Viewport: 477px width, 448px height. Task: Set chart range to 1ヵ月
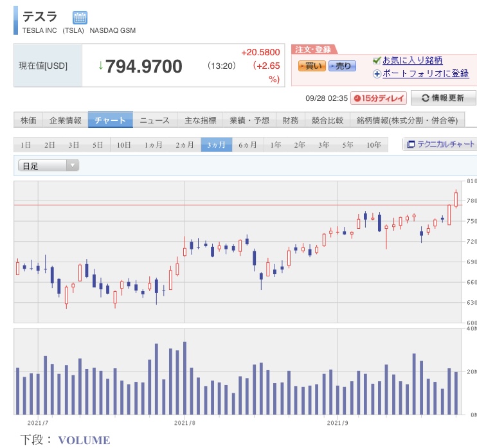(x=154, y=145)
